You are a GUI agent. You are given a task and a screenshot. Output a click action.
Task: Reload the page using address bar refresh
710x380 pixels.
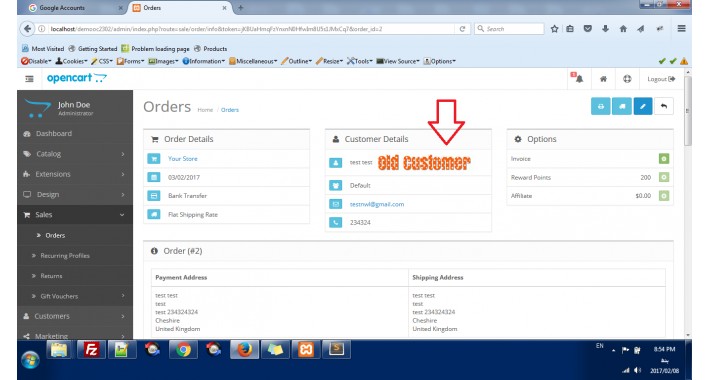pos(462,29)
